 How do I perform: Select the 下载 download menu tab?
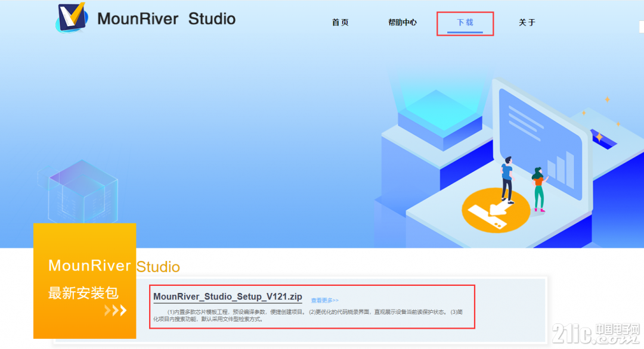(x=465, y=23)
